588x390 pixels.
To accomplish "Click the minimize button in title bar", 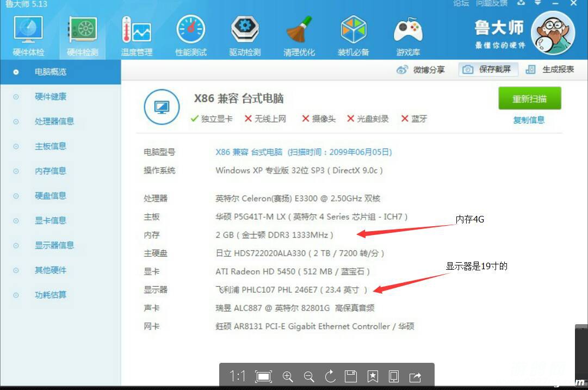I will (x=555, y=3).
